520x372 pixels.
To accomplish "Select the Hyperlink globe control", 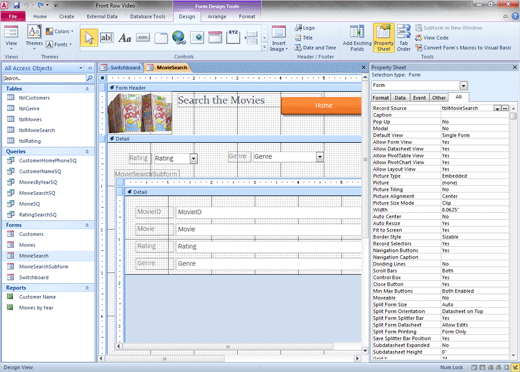I will pyautogui.click(x=179, y=38).
